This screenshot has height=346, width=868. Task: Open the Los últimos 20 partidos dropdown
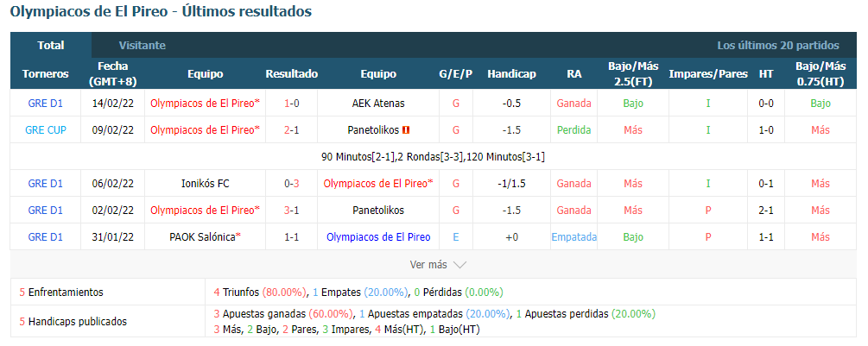coord(778,46)
